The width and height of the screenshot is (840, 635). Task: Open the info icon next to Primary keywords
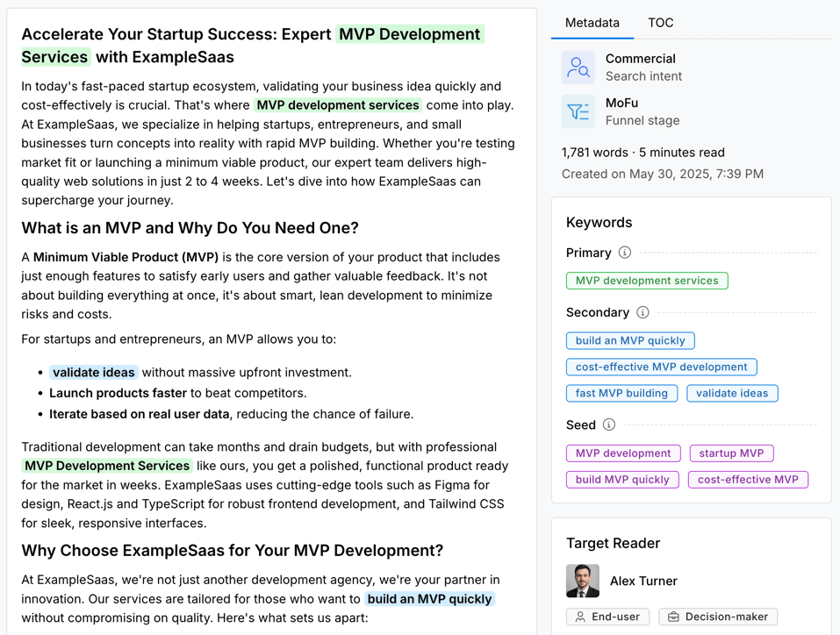pyautogui.click(x=623, y=253)
